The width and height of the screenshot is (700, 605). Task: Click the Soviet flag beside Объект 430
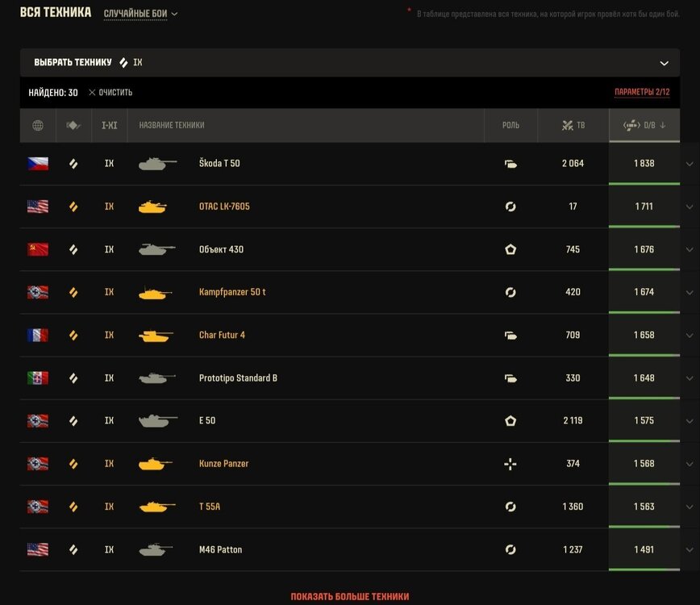(x=38, y=249)
